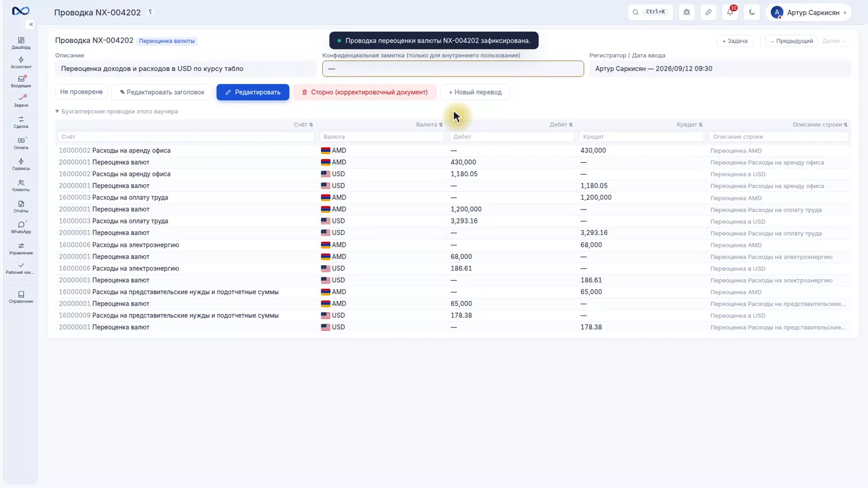868x488 pixels.
Task: Sort by Счёт column header
Action: [303, 125]
